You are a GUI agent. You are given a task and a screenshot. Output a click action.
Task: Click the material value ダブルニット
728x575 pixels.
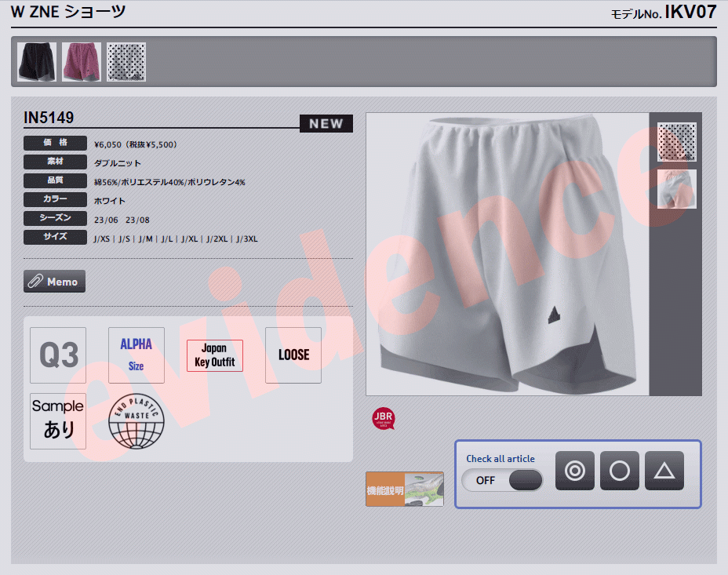118,163
